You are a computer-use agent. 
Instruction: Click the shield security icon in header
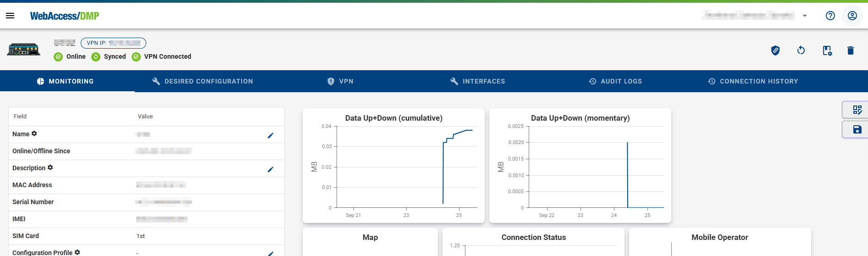coord(775,50)
